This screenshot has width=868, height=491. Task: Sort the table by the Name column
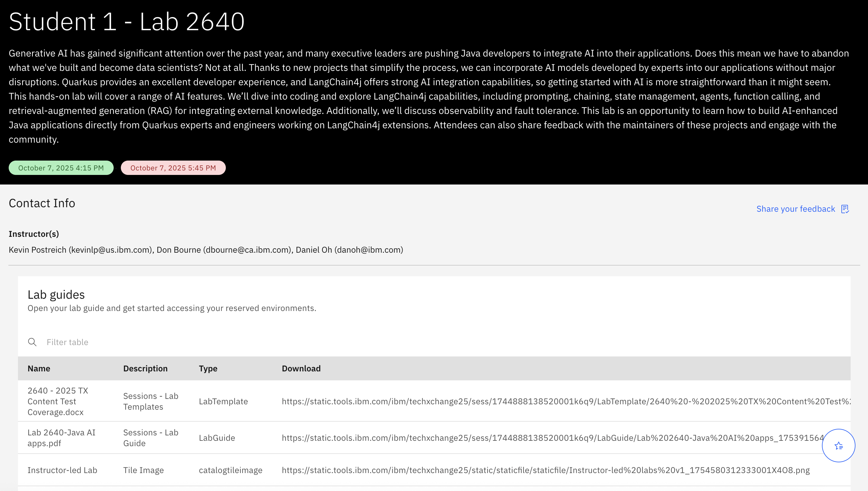(x=39, y=368)
